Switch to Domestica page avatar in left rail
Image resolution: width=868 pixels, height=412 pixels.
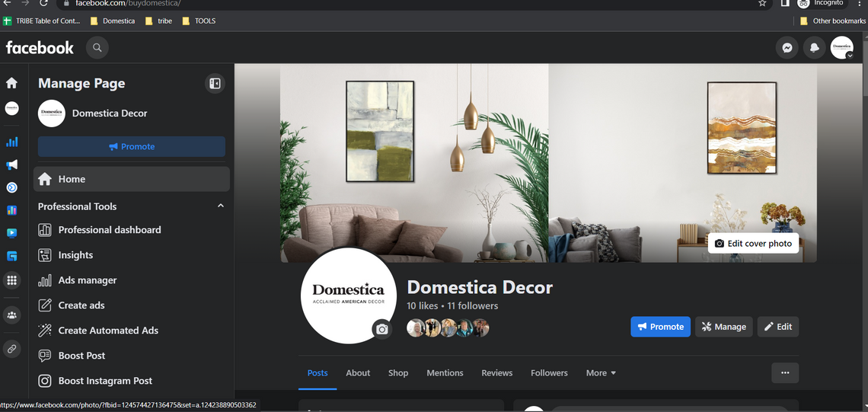(x=11, y=108)
